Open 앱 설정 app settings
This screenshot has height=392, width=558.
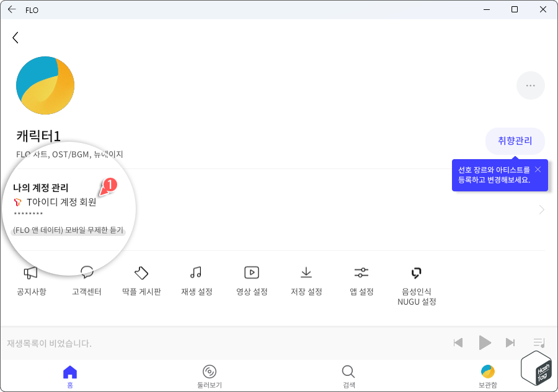pos(361,280)
